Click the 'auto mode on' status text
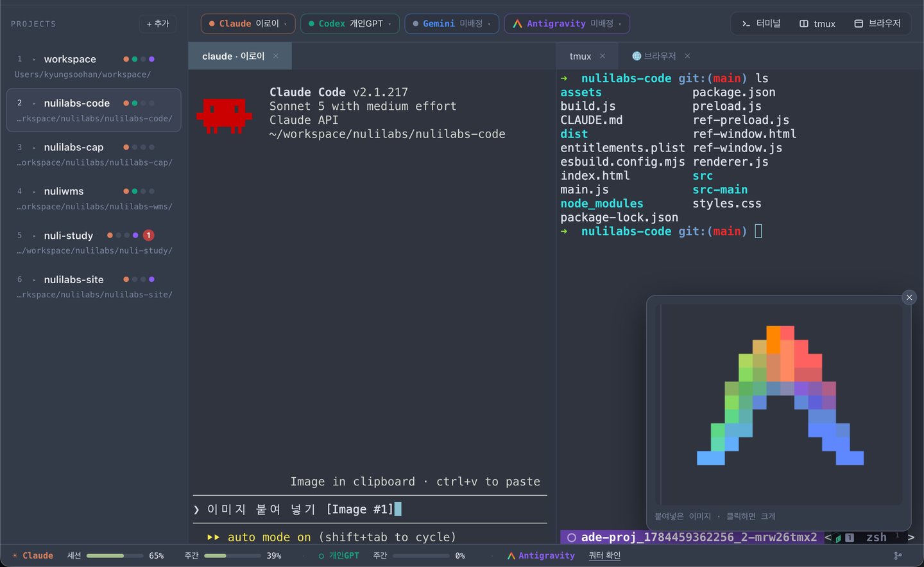This screenshot has width=924, height=567. 269,537
